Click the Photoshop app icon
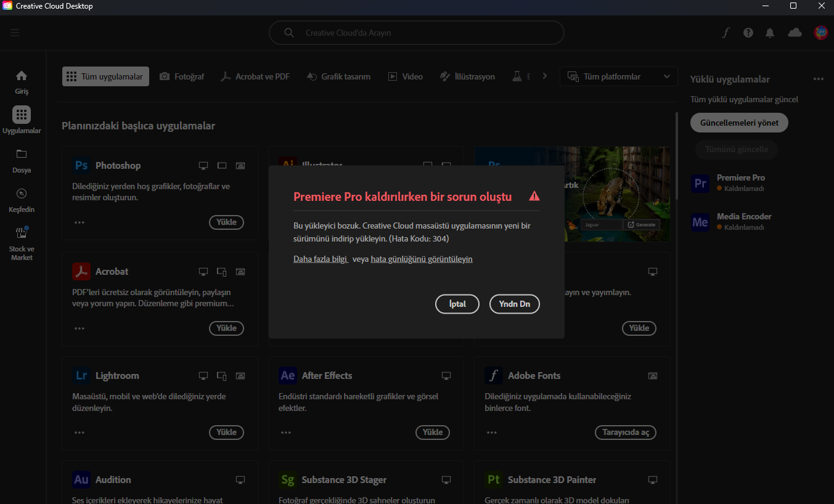 pos(81,165)
